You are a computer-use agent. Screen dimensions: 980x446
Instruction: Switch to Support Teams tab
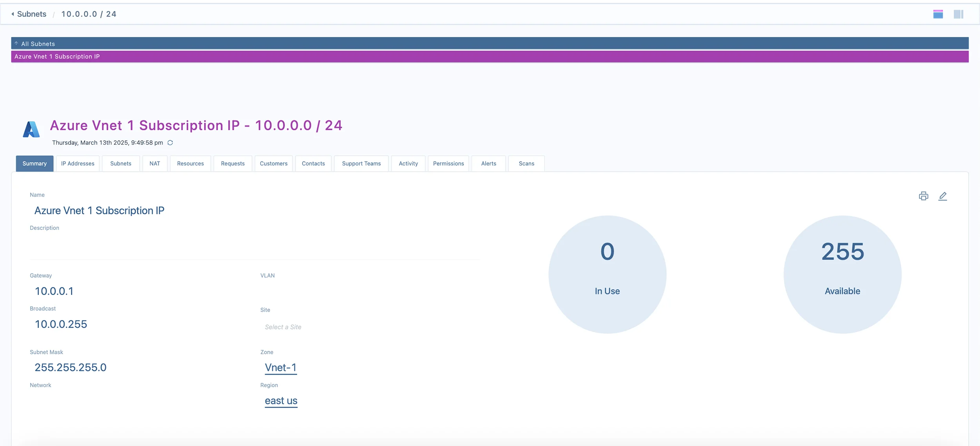pyautogui.click(x=361, y=164)
